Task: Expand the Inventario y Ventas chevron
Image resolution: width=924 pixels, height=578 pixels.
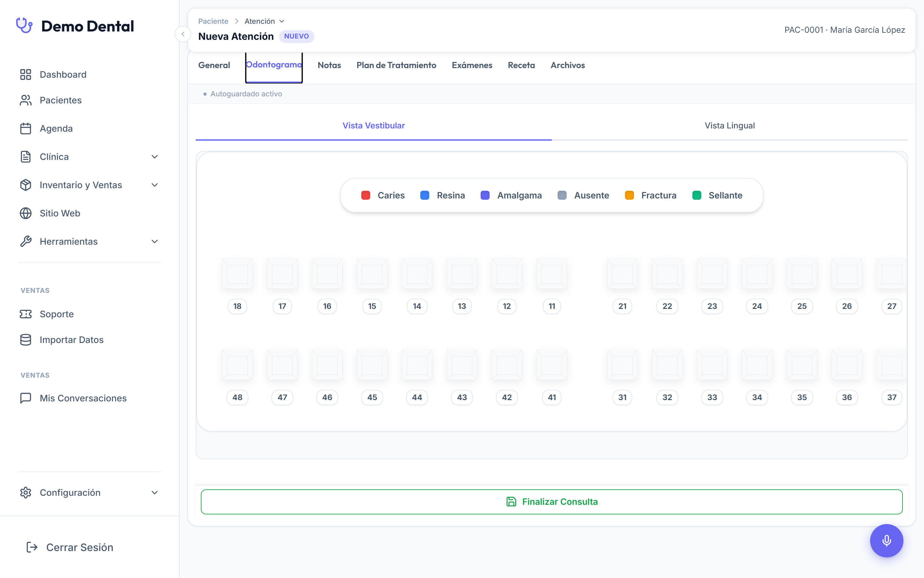Action: [x=155, y=185]
